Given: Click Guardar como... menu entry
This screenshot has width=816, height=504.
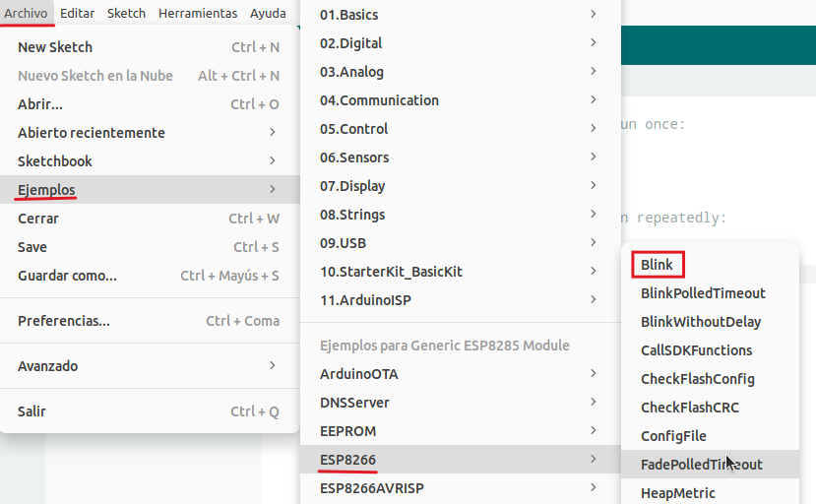Looking at the screenshot, I should pos(150,276).
